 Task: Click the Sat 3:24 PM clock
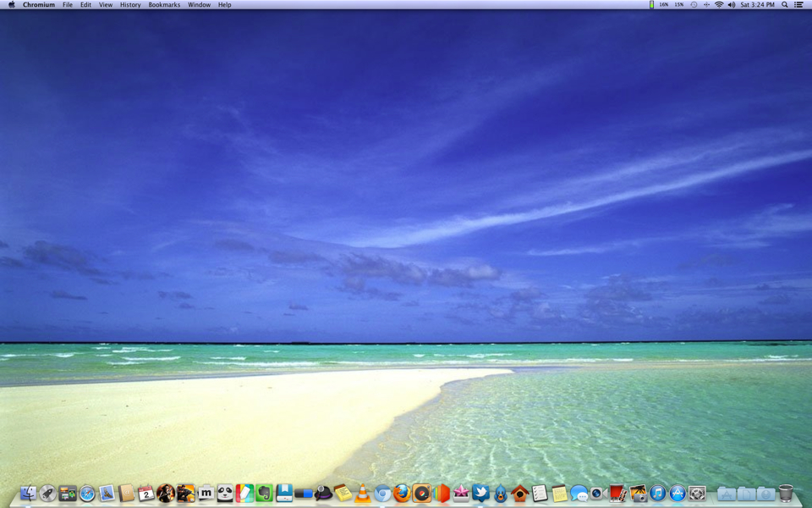(x=757, y=5)
